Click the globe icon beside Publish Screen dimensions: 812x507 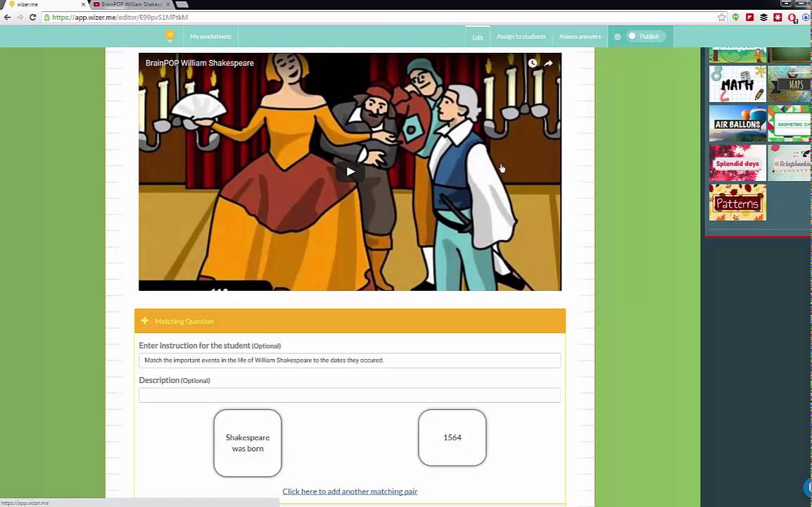pos(617,37)
